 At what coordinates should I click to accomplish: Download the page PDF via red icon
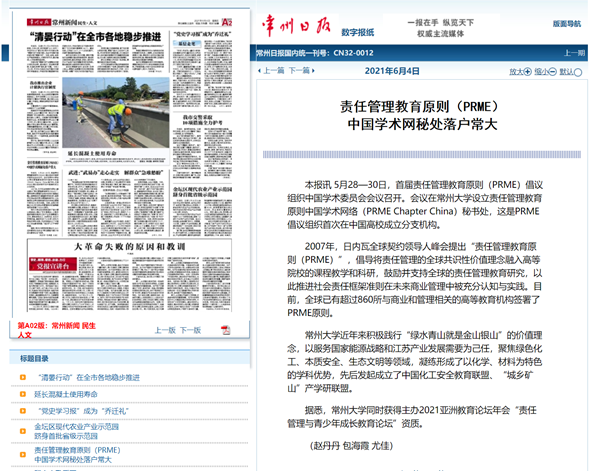tap(227, 329)
